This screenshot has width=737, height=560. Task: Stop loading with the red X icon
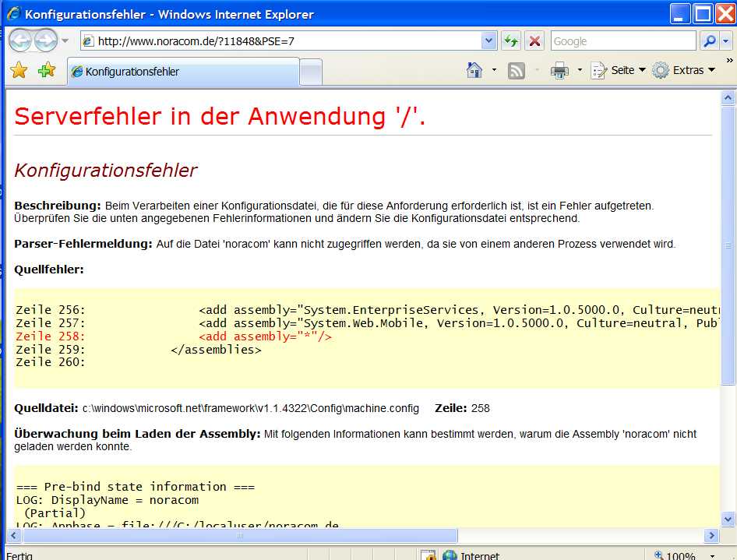click(x=534, y=41)
